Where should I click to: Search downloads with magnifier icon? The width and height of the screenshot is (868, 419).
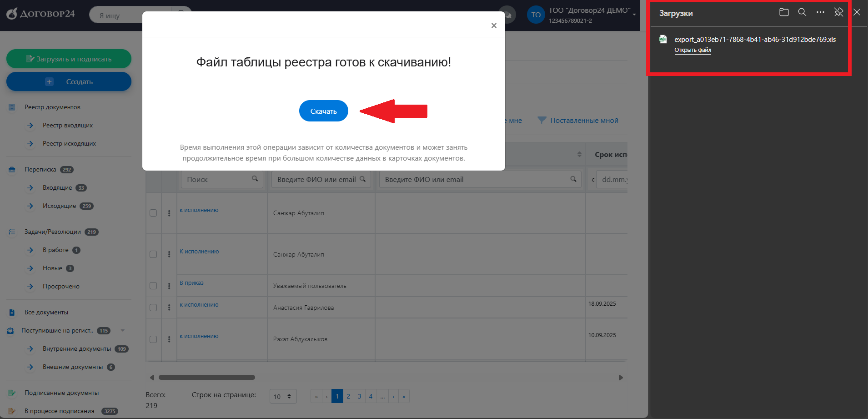[x=802, y=12]
